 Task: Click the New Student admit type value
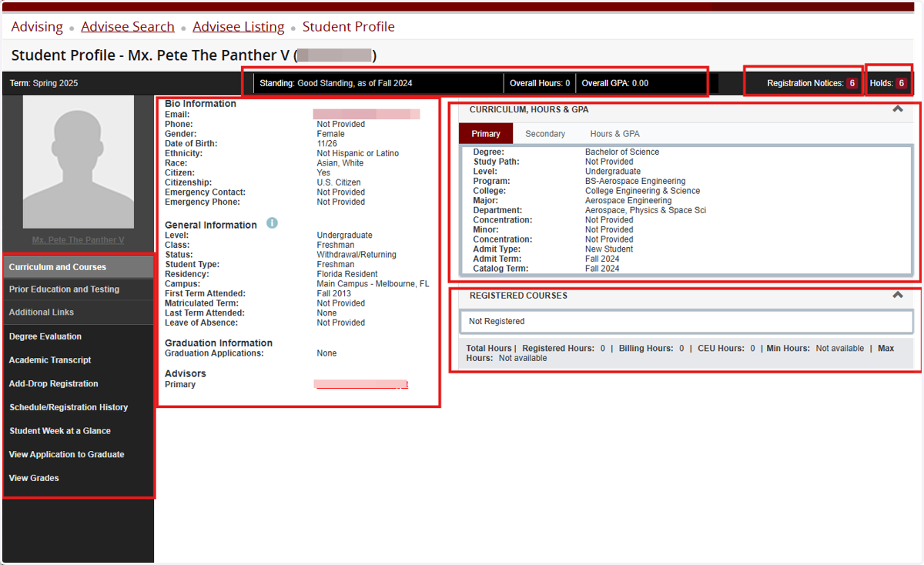609,249
